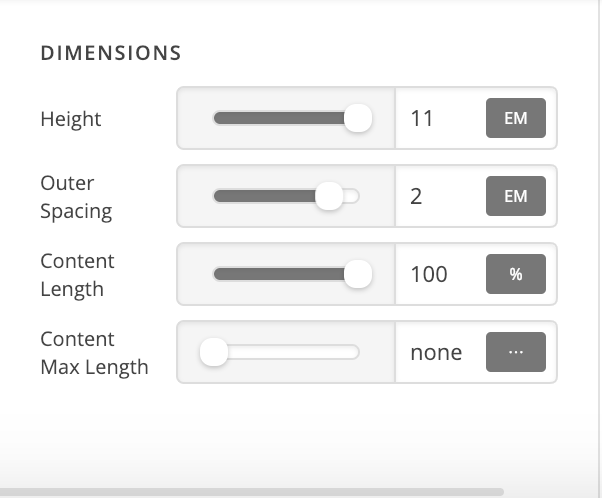Select the Content Length field showing 100
Screen dimensions: 602x498
coord(440,274)
